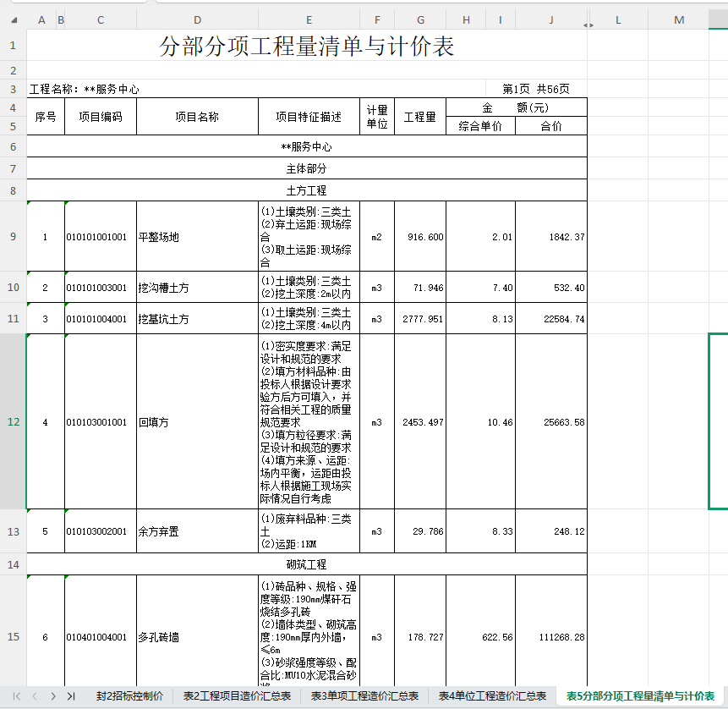The height and width of the screenshot is (709, 728).
Task: Click total price cell 25663.58
Action: tap(551, 422)
